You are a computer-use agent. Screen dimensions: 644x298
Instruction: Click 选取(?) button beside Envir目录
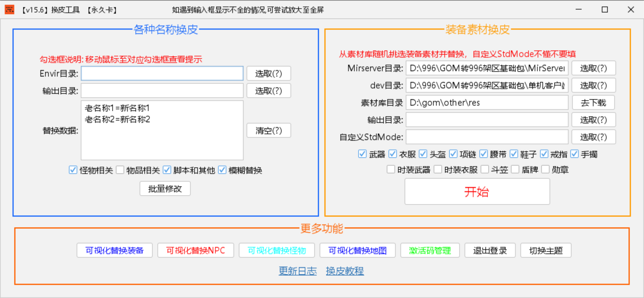(x=269, y=73)
